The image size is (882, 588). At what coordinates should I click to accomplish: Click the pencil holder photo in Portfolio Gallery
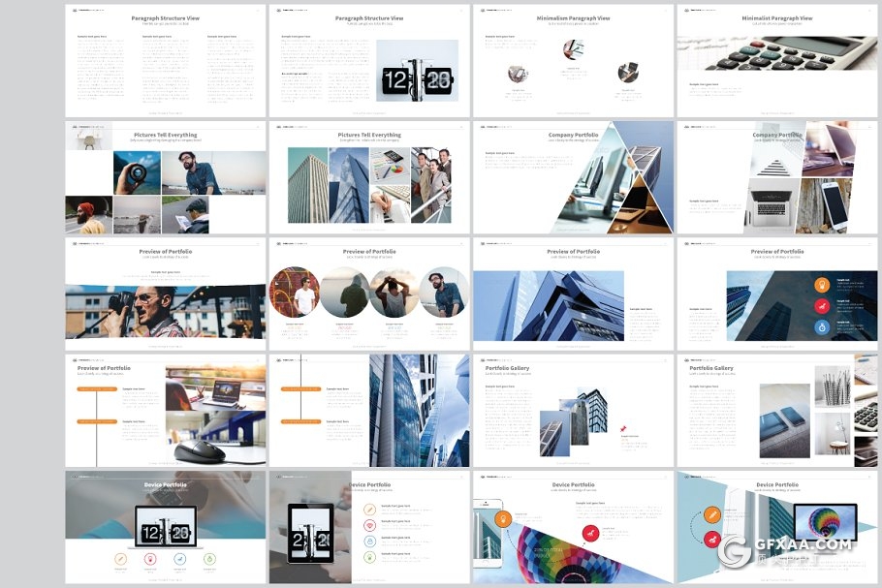[x=833, y=387]
